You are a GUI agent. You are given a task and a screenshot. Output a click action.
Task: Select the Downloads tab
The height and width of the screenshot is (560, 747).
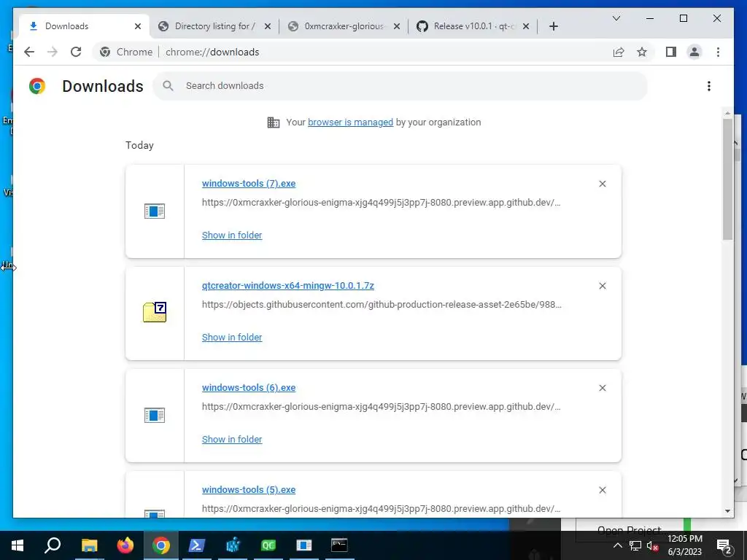(84, 26)
